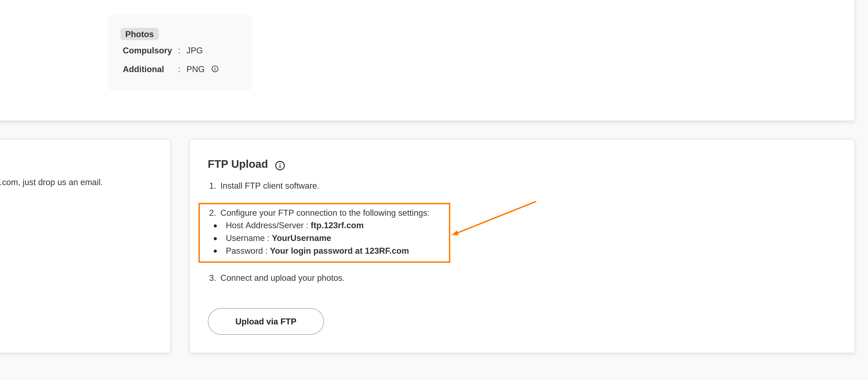Click the Username label in FTP settings
The image size is (868, 380).
point(245,238)
